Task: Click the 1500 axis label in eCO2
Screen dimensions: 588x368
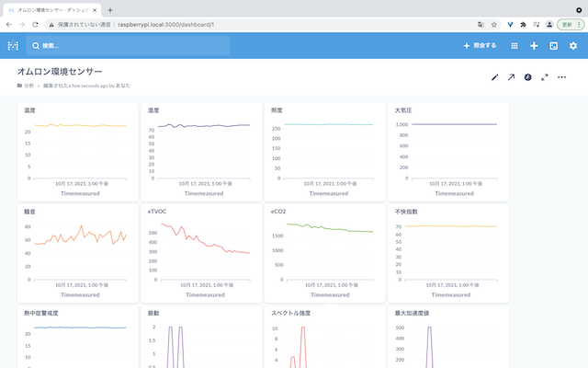Action: pyautogui.click(x=277, y=236)
